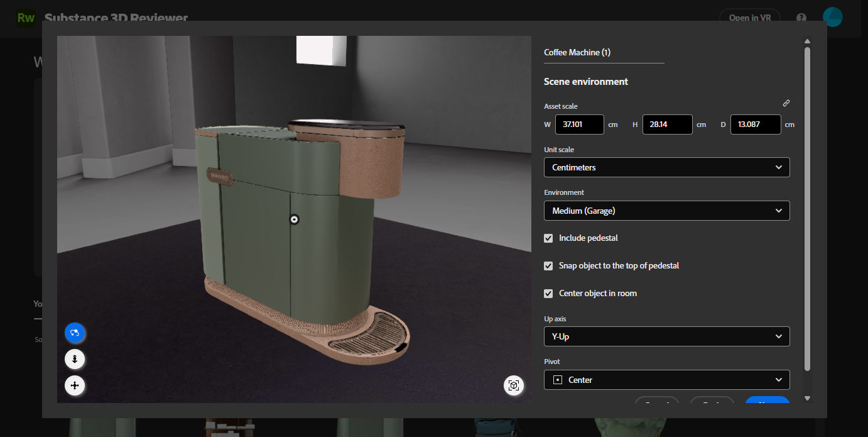868x437 pixels.
Task: Select the vertical dolly arrow tool
Action: pyautogui.click(x=75, y=359)
